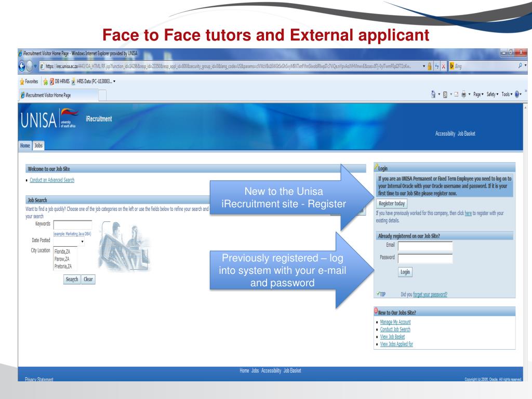This screenshot has height=399, width=532.
Task: Click the Read Mail icon in command bar
Action: pos(456,95)
